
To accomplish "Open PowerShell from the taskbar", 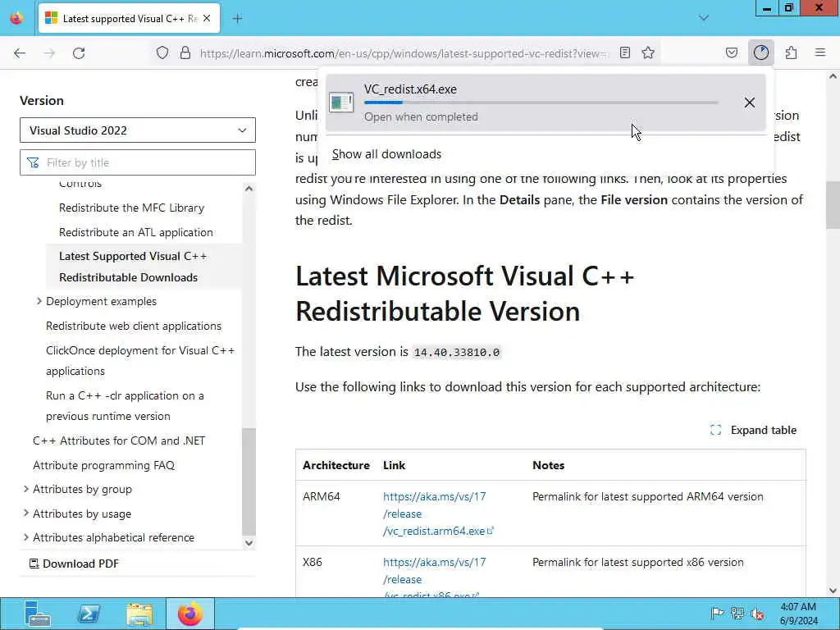I will (89, 614).
